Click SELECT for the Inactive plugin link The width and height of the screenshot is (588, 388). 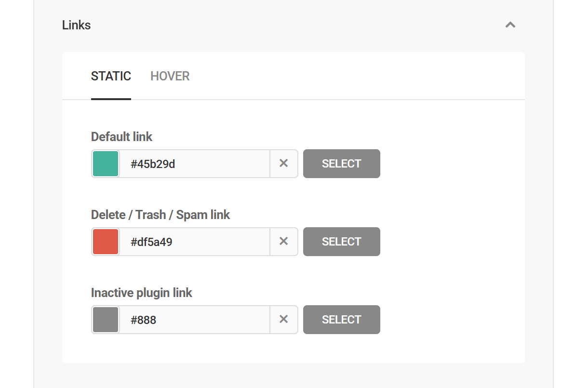coord(341,320)
